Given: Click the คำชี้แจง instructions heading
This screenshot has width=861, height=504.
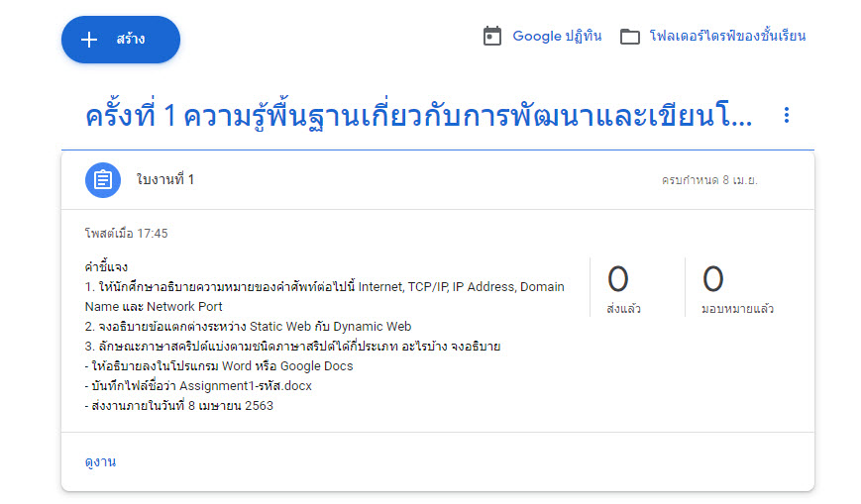Looking at the screenshot, I should pyautogui.click(x=107, y=267).
